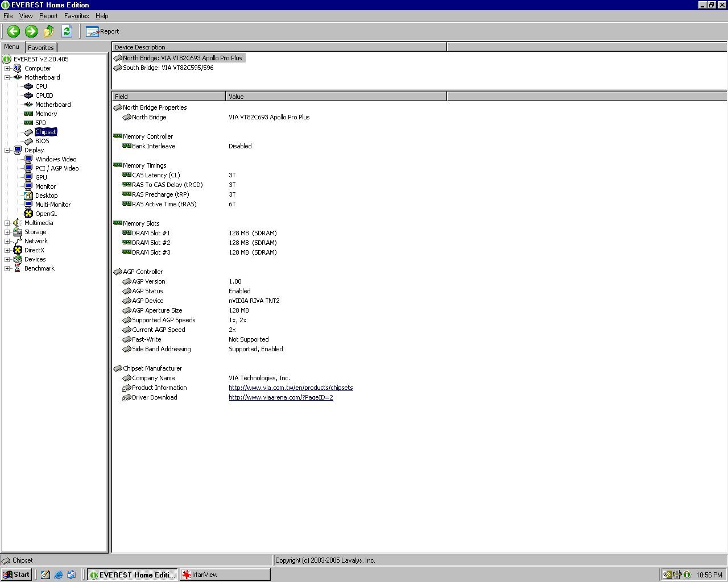Expand the Network tree node
Viewport: 728px width, 582px height.
pos(7,241)
